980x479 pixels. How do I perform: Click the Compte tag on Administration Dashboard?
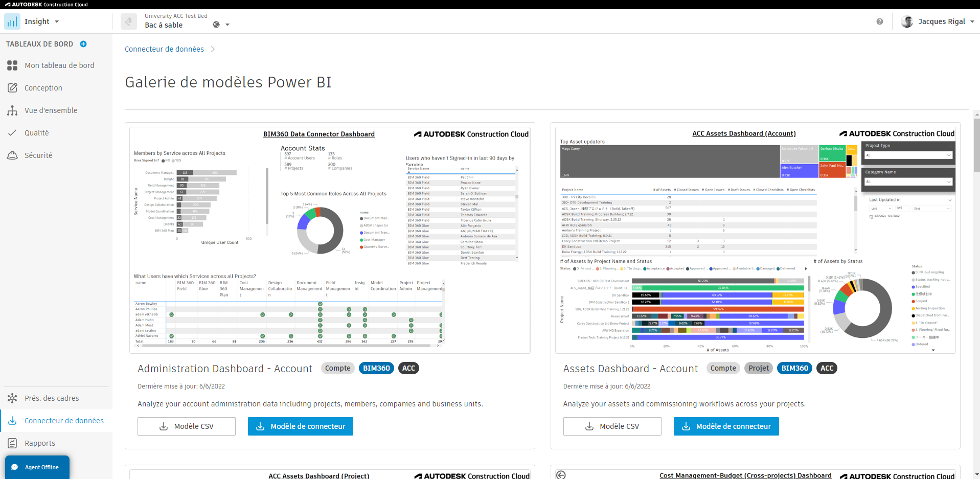click(x=338, y=368)
